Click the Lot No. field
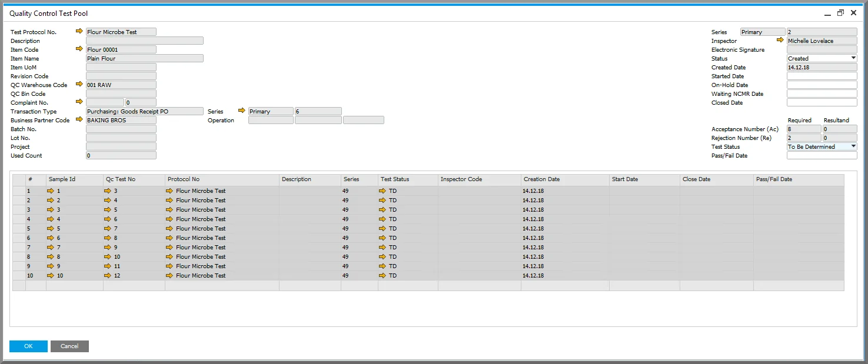Screen dimensions: 868x364 121,138
